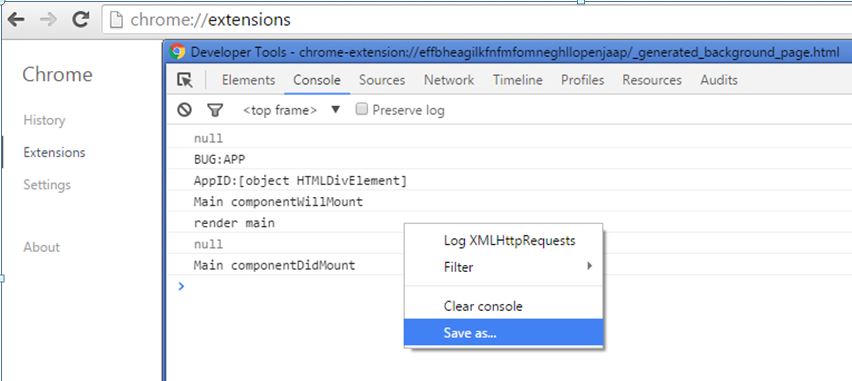Click the browser forward arrow
The width and height of the screenshot is (852, 381).
tap(48, 20)
